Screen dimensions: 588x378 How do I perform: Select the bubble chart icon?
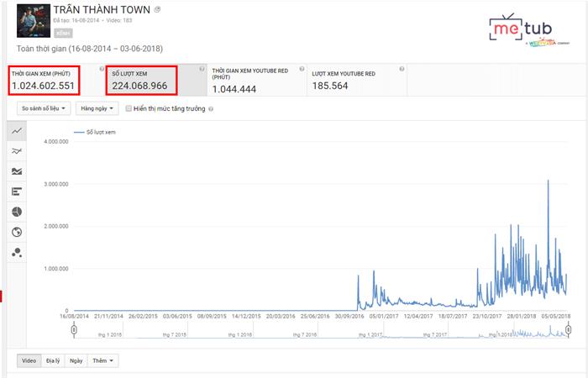[17, 252]
